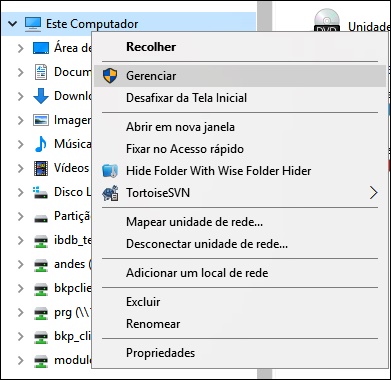391x380 pixels.
Task: Select the blue Downloads arrow icon
Action: [x=41, y=96]
